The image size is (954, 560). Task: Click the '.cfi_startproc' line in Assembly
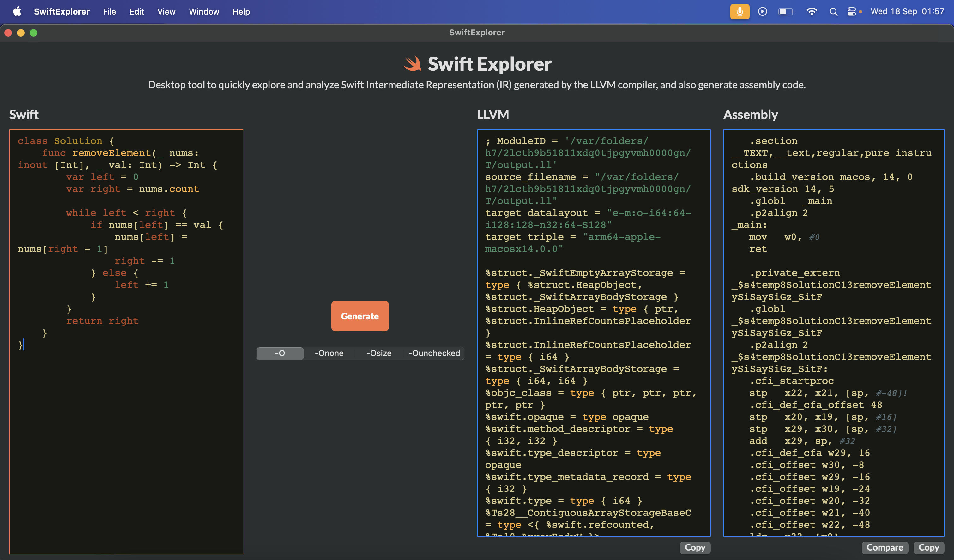click(x=792, y=381)
